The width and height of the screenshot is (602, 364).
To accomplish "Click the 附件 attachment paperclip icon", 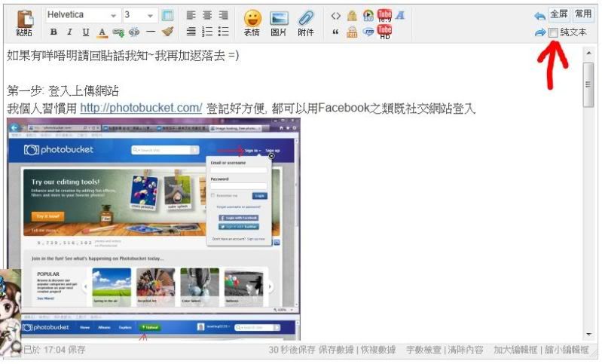I will [x=306, y=23].
